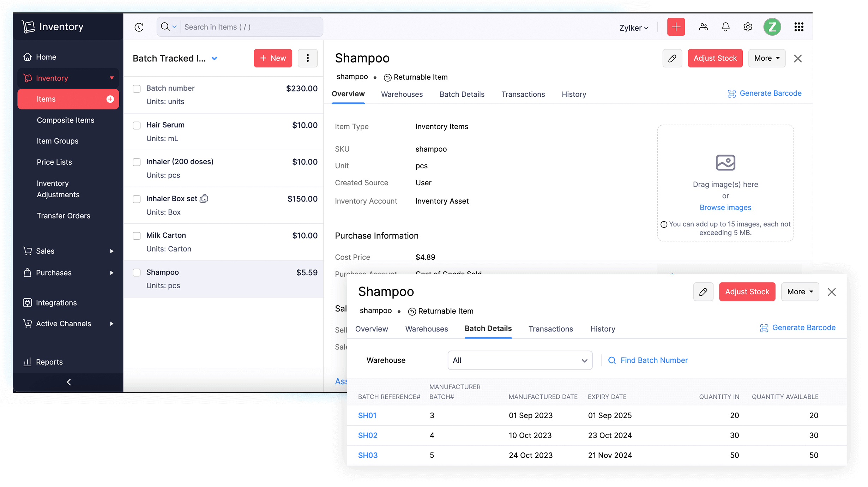Click the users management icon in top bar

click(x=703, y=27)
